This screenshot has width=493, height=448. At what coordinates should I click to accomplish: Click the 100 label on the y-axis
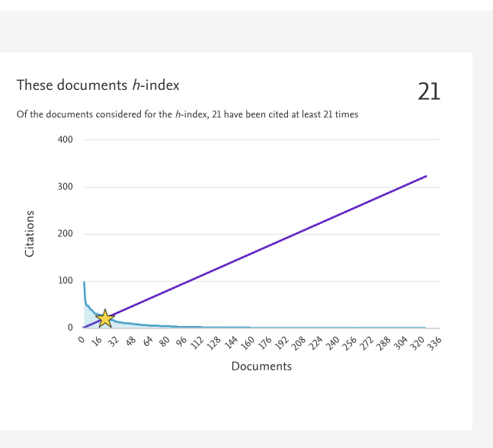[65, 281]
